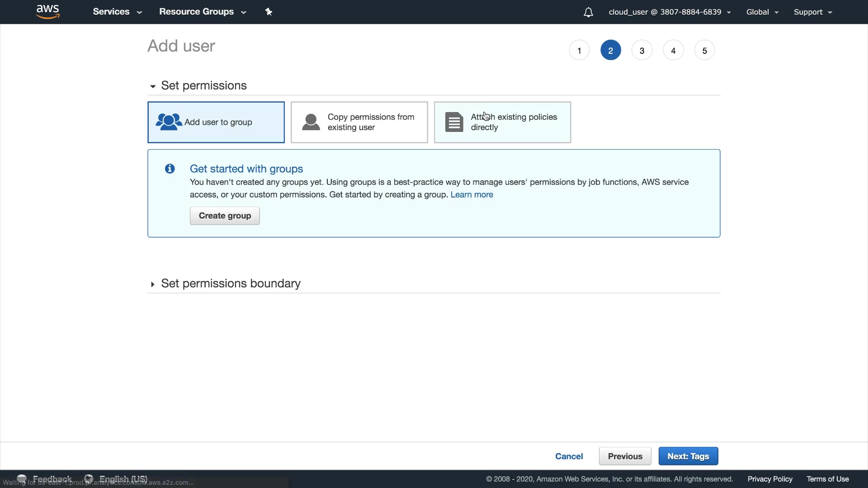Follow the Learn more link
This screenshot has height=488, width=868.
click(x=472, y=195)
